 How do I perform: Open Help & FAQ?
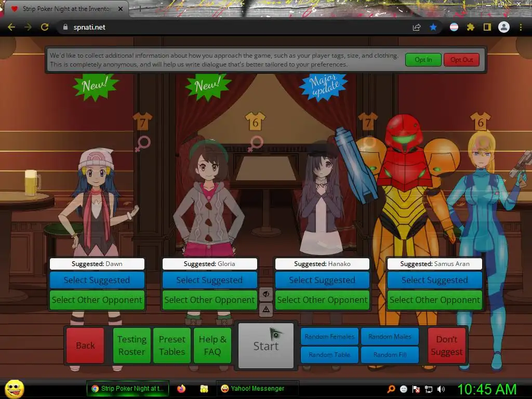pyautogui.click(x=212, y=345)
